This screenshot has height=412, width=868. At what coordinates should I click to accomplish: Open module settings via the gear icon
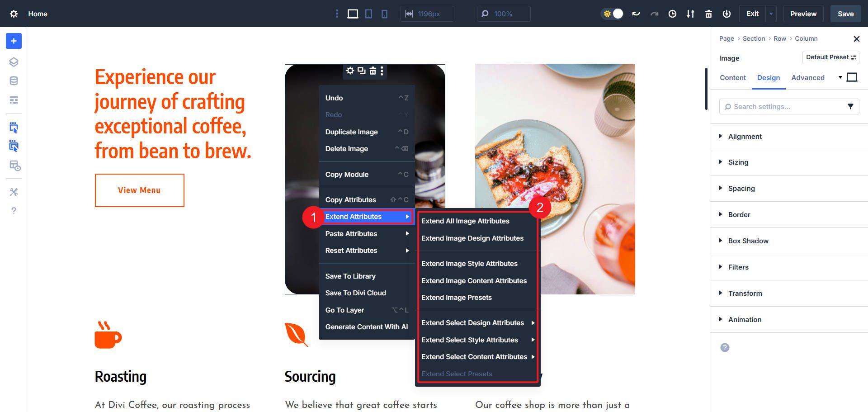[350, 71]
